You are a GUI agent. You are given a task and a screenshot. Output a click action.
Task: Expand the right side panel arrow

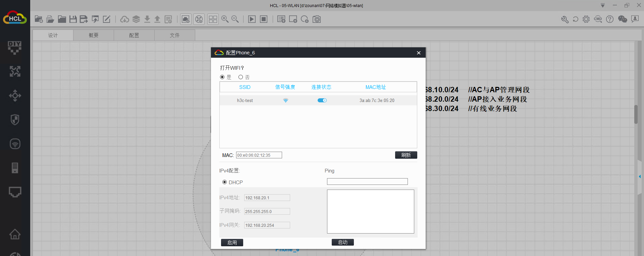pos(640,176)
